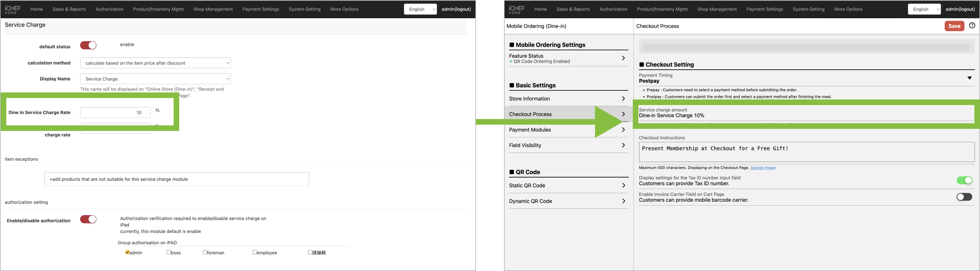Disable the Tax ID number field toggle
This screenshot has width=980, height=271.
coord(964,180)
